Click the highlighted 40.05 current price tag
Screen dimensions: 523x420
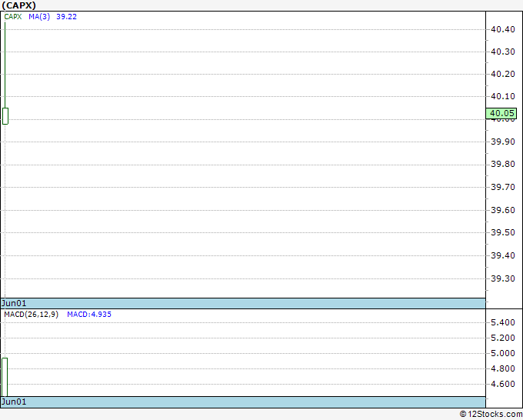(501, 113)
